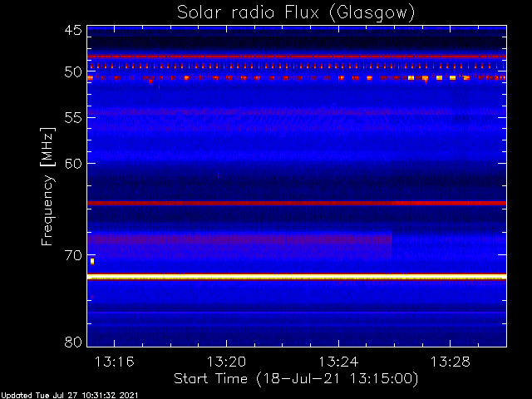532x399 pixels.
Task: Click the 50 frequency axis tick label
Action: (x=73, y=72)
